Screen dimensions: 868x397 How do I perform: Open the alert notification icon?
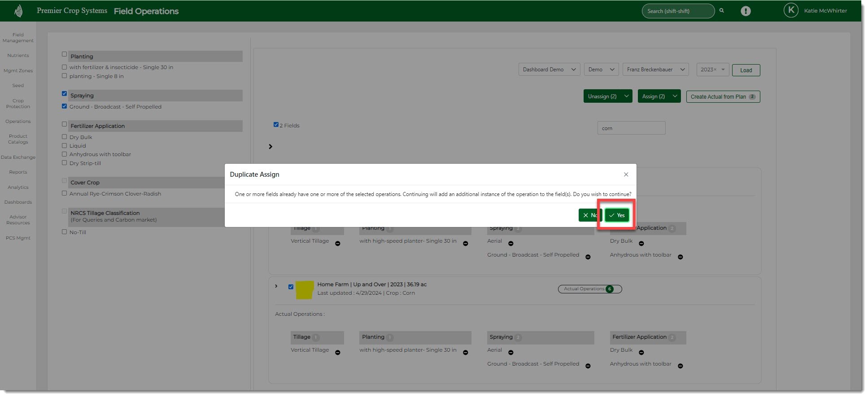[x=746, y=11]
